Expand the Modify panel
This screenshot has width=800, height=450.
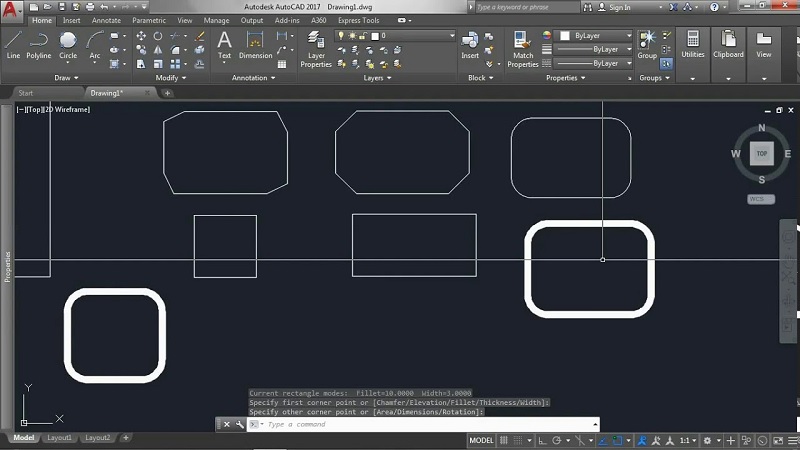coord(170,78)
